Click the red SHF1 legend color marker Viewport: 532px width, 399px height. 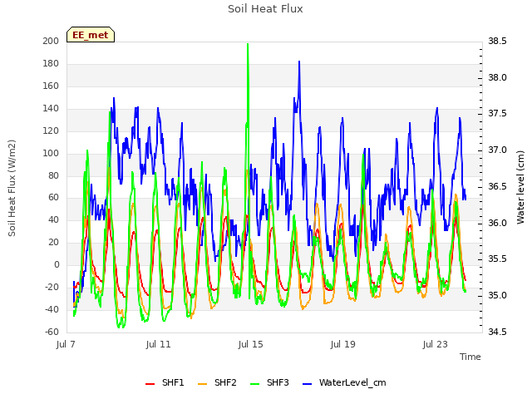click(150, 384)
